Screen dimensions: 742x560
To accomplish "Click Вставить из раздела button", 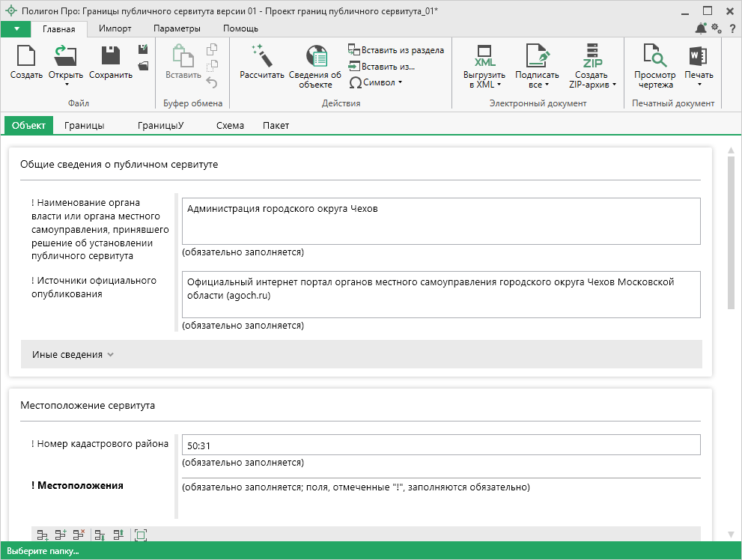I will (x=396, y=50).
